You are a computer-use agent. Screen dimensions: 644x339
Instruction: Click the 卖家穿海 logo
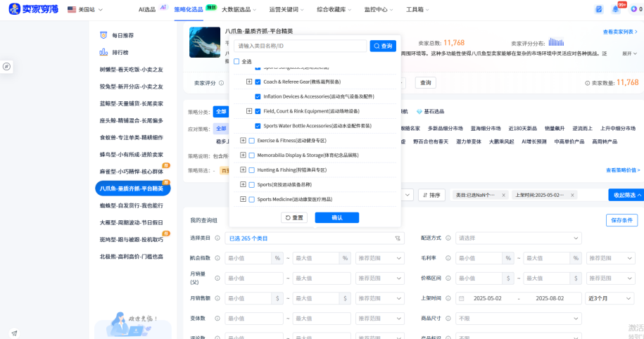coord(34,9)
